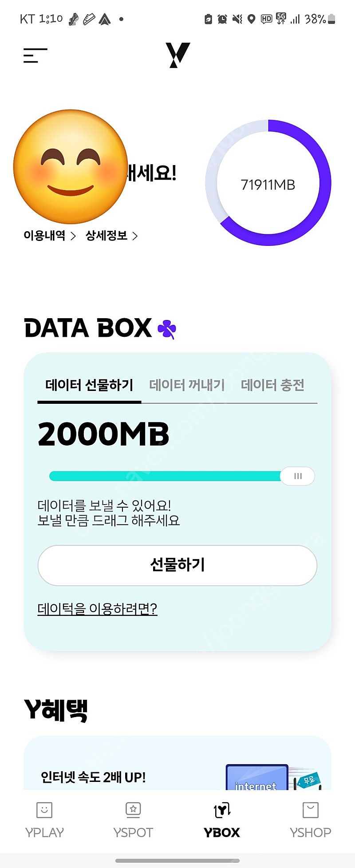Tap the battery indicator in status bar
355x868 pixels.
[331, 19]
